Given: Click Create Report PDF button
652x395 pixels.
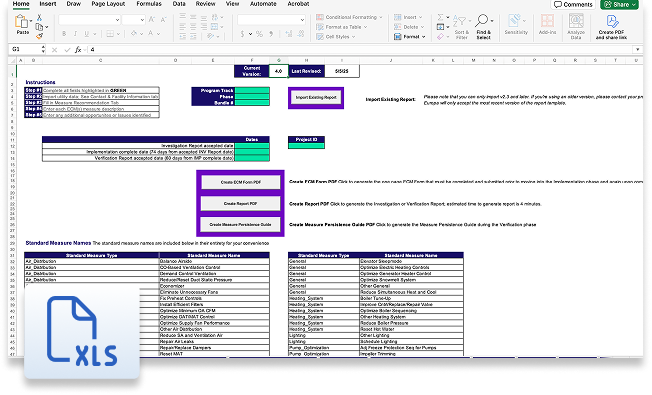Looking at the screenshot, I should click(x=241, y=203).
